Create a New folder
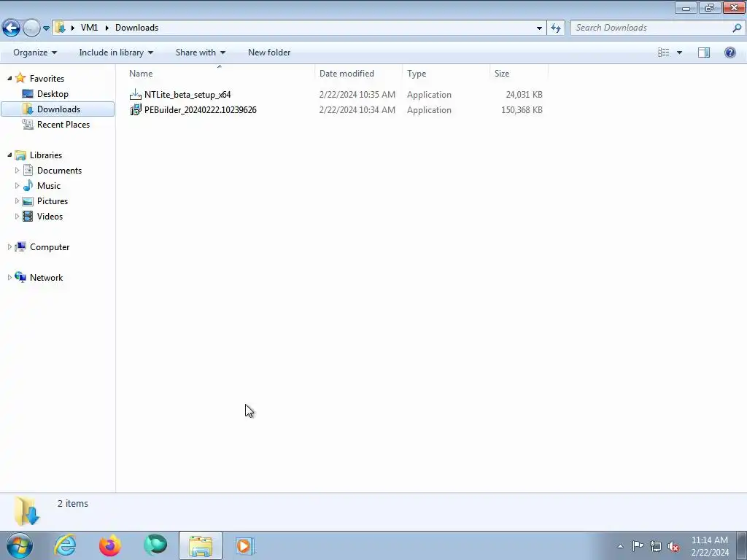The height and width of the screenshot is (560, 747). tap(269, 52)
